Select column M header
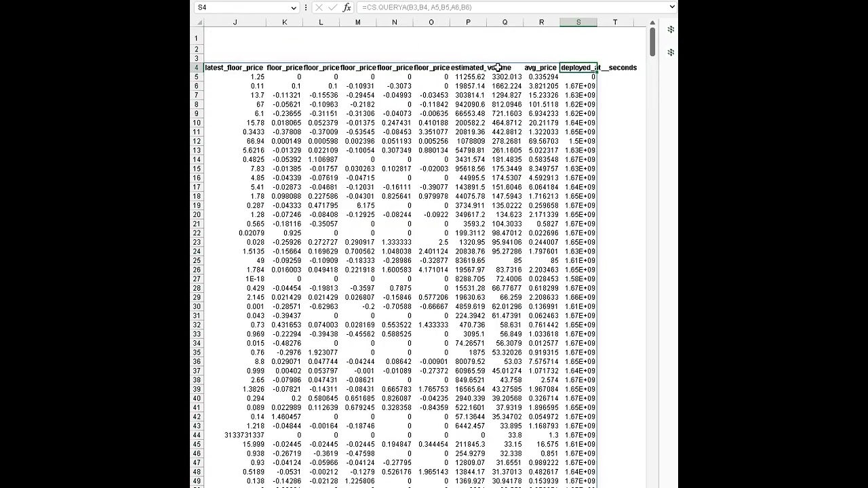868x488 pixels. point(357,22)
